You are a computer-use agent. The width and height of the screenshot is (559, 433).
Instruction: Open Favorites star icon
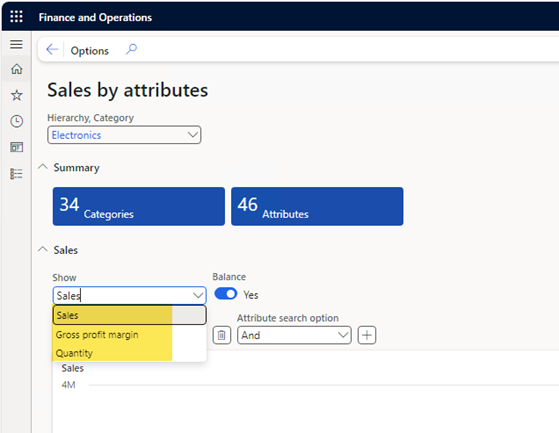(16, 95)
